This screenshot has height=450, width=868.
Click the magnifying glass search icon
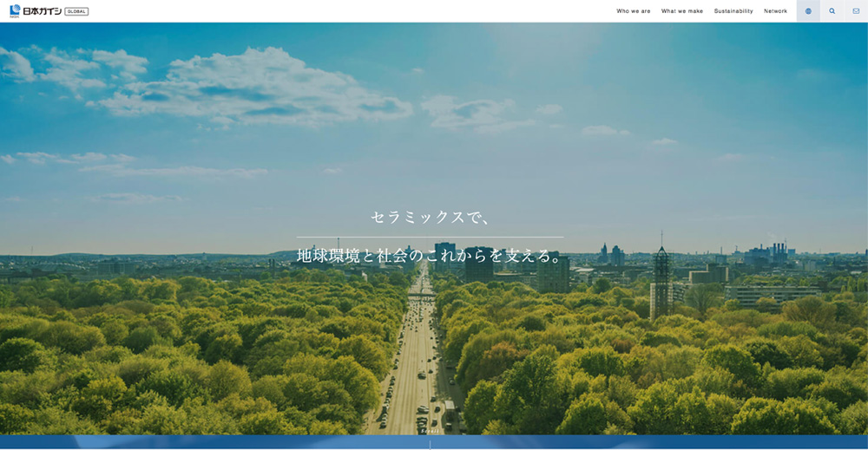click(x=832, y=11)
